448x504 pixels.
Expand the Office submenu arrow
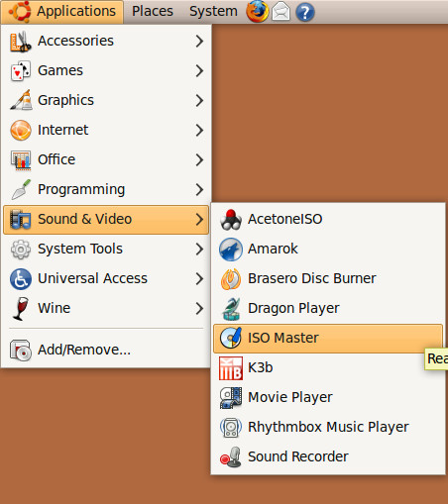tap(199, 159)
